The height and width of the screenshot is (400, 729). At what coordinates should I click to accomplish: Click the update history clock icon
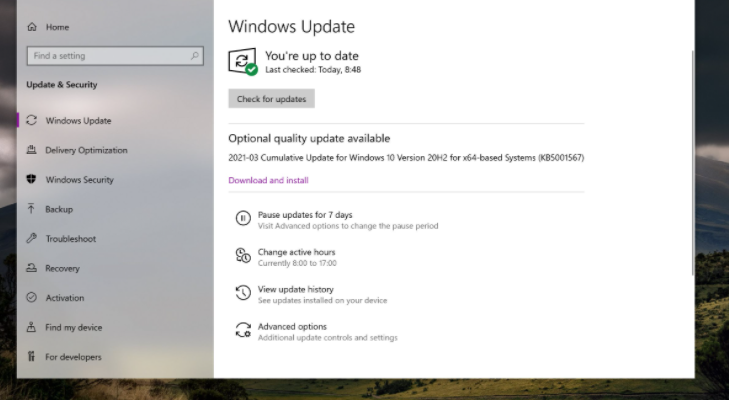pyautogui.click(x=243, y=293)
